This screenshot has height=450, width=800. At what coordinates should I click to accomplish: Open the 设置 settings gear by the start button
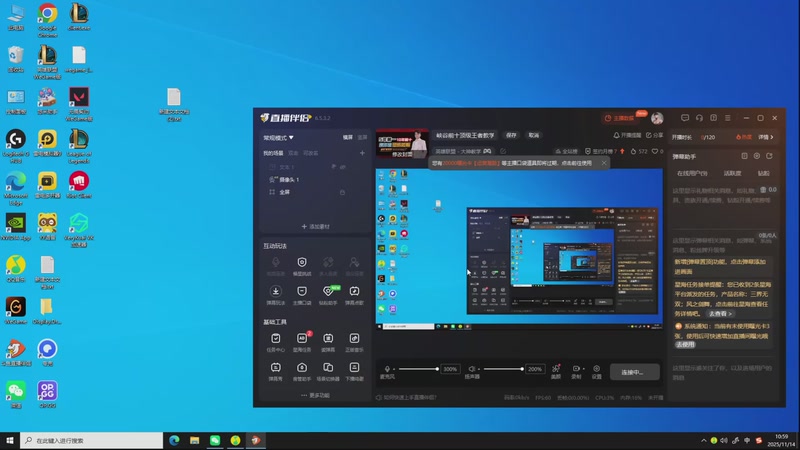click(596, 371)
